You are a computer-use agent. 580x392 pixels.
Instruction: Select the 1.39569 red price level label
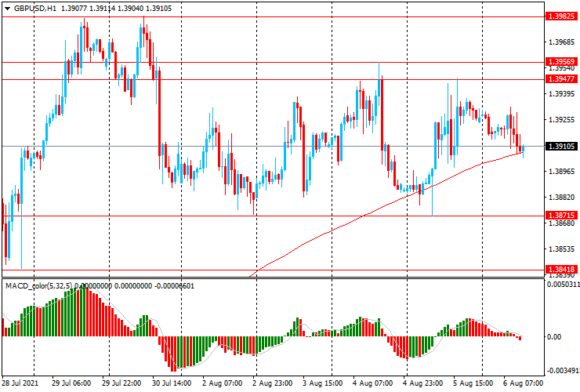561,62
